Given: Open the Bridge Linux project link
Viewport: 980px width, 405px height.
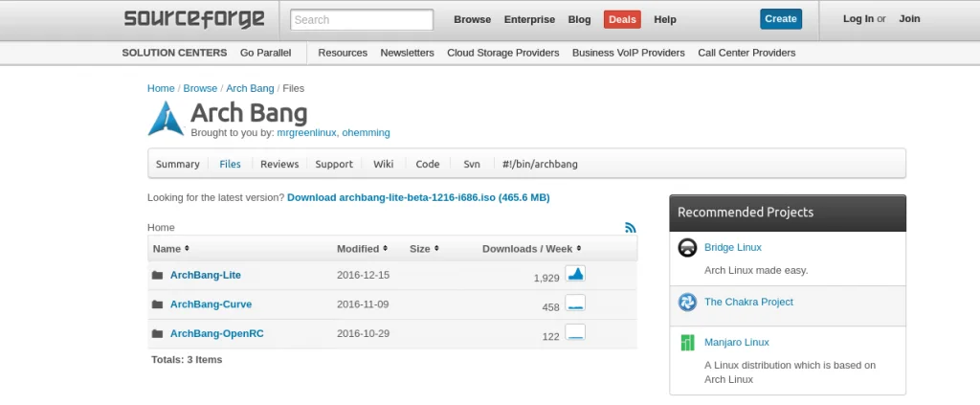Looking at the screenshot, I should pos(732,247).
